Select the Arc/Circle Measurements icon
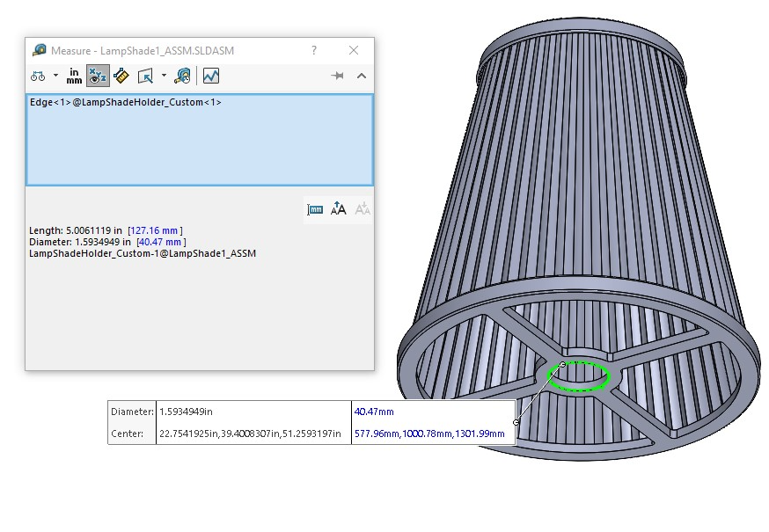769x532 pixels. tap(38, 76)
